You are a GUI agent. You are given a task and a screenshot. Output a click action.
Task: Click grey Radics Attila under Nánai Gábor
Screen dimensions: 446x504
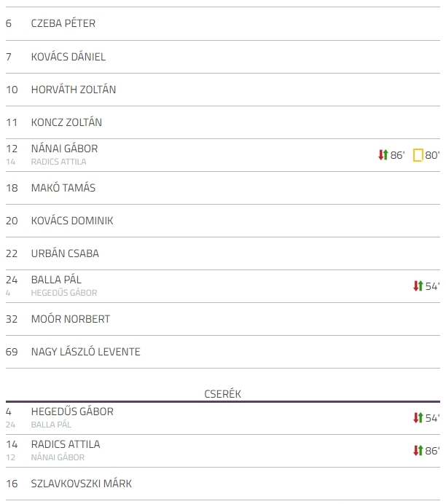58,162
